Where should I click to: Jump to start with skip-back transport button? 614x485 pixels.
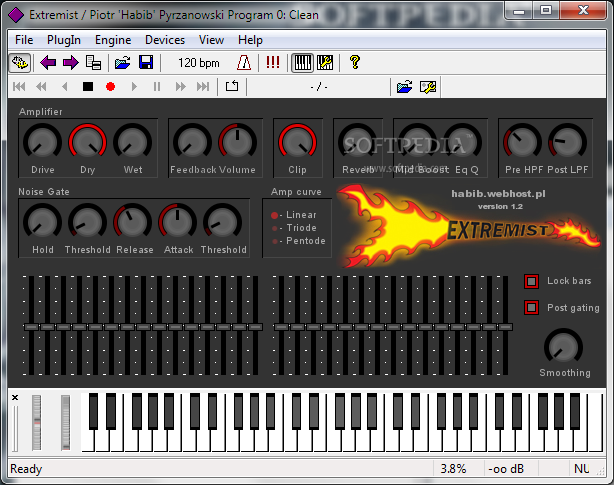tap(19, 87)
